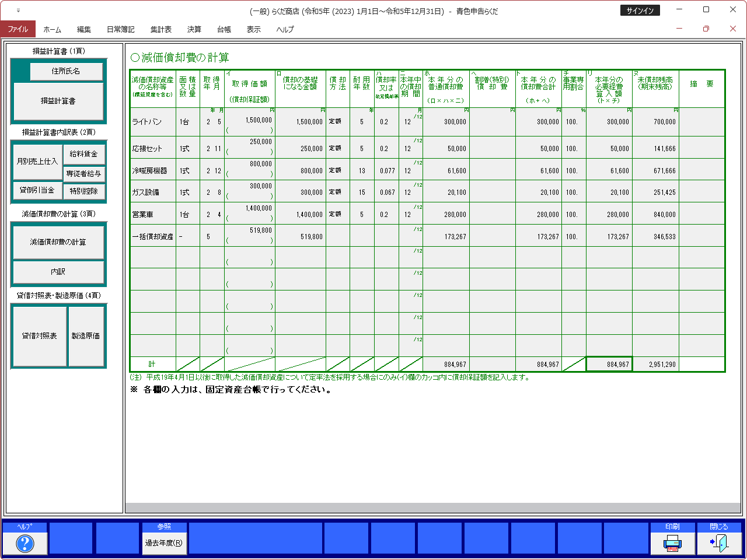747x560 pixels.
Task: Click the 給料賃金 button
Action: click(84, 154)
